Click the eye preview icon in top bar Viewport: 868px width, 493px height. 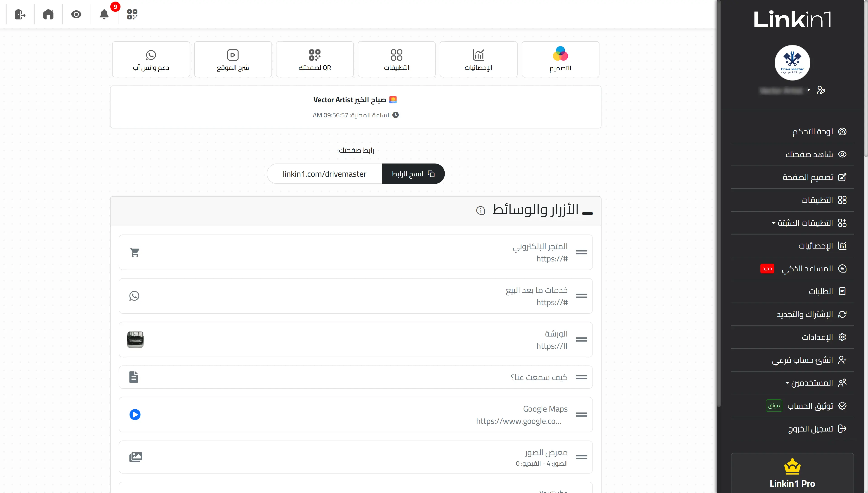(76, 14)
